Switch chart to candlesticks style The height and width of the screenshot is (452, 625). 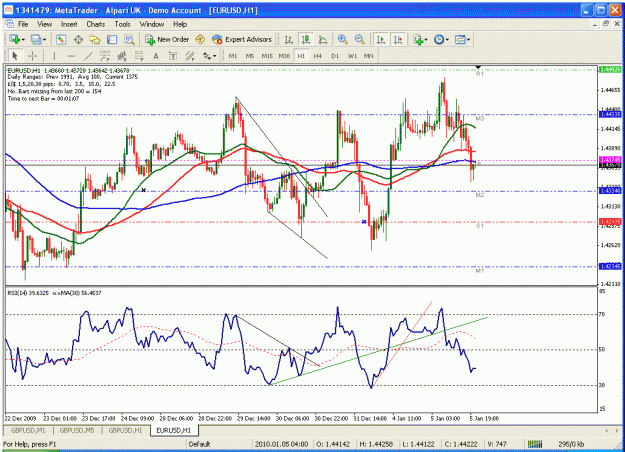coord(306,39)
